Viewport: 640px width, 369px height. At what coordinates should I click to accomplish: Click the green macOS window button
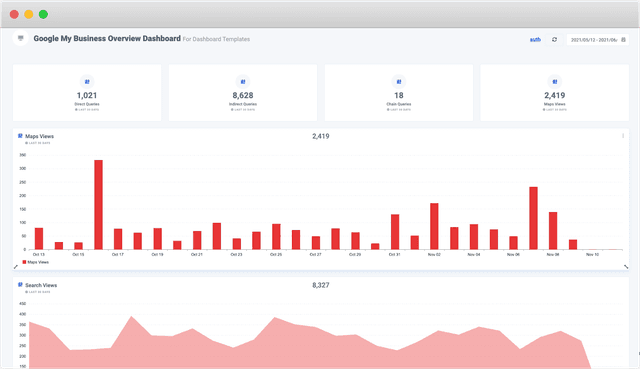43,14
